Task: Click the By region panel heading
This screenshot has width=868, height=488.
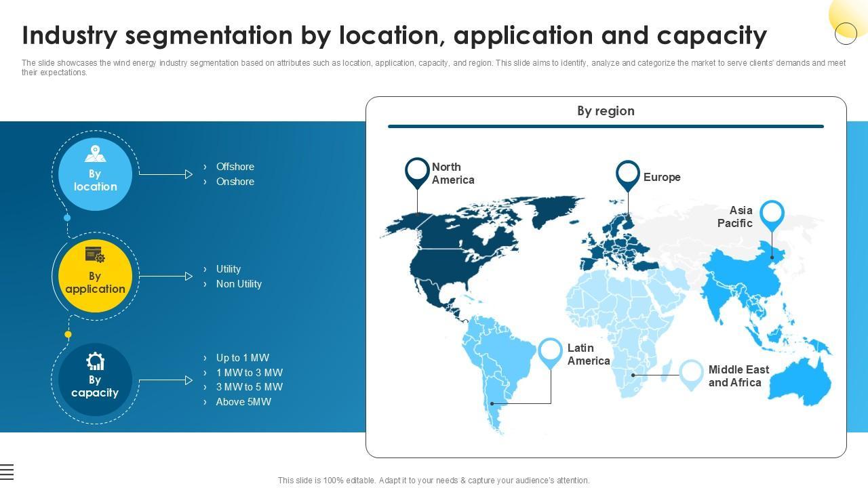Action: pyautogui.click(x=606, y=111)
